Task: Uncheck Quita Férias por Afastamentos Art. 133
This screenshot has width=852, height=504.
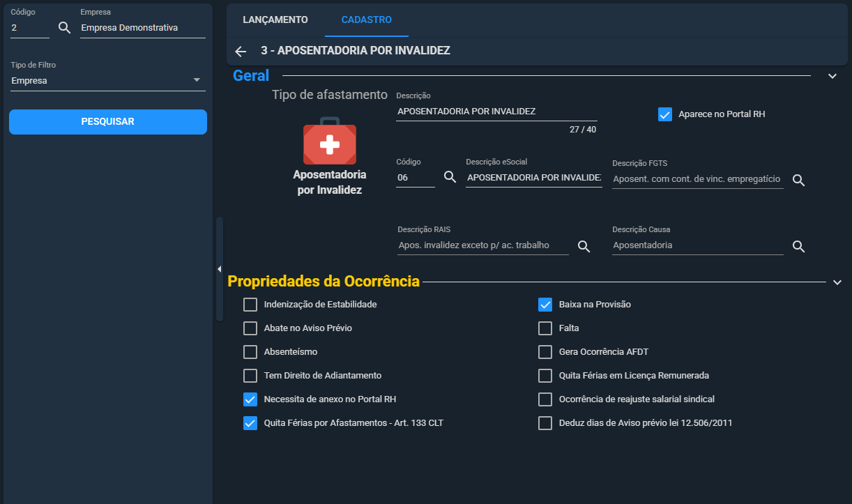Action: 250,423
